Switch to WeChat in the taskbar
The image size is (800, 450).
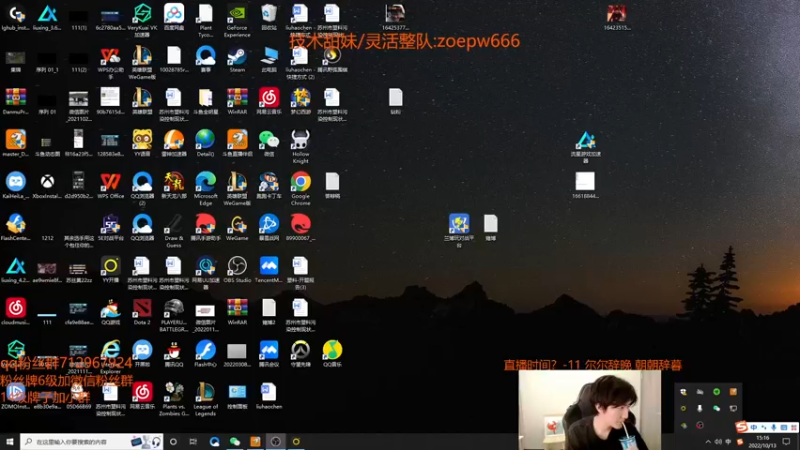235,441
